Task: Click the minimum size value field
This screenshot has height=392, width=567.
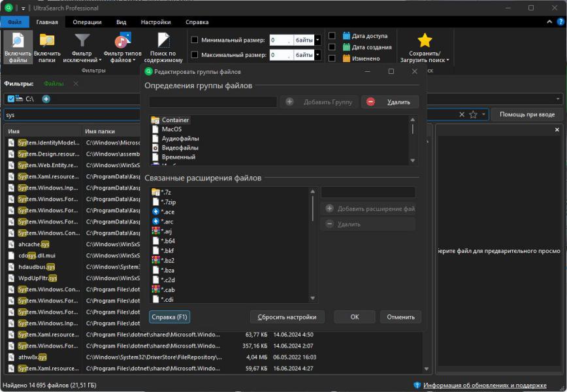Action: click(x=281, y=40)
